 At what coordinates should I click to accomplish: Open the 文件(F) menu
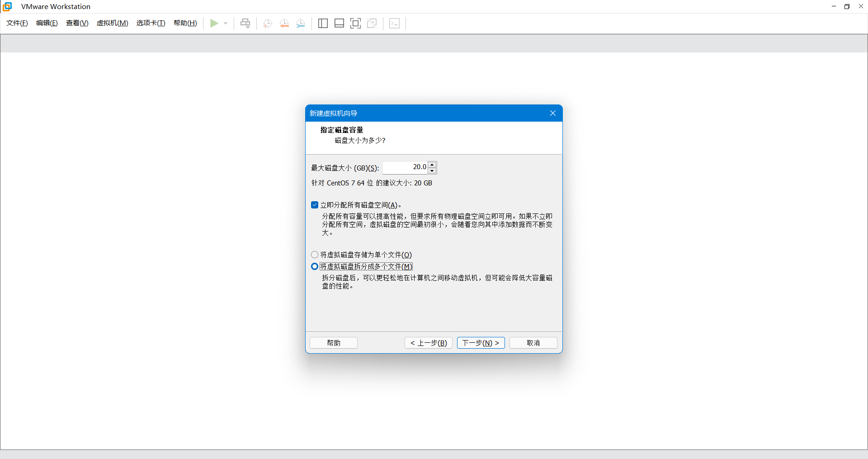[17, 23]
